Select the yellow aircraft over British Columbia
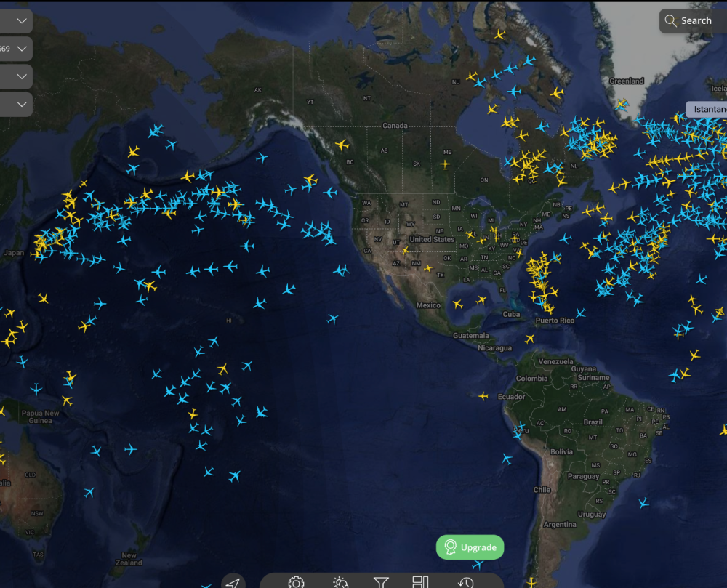Image resolution: width=727 pixels, height=588 pixels. 342,145
